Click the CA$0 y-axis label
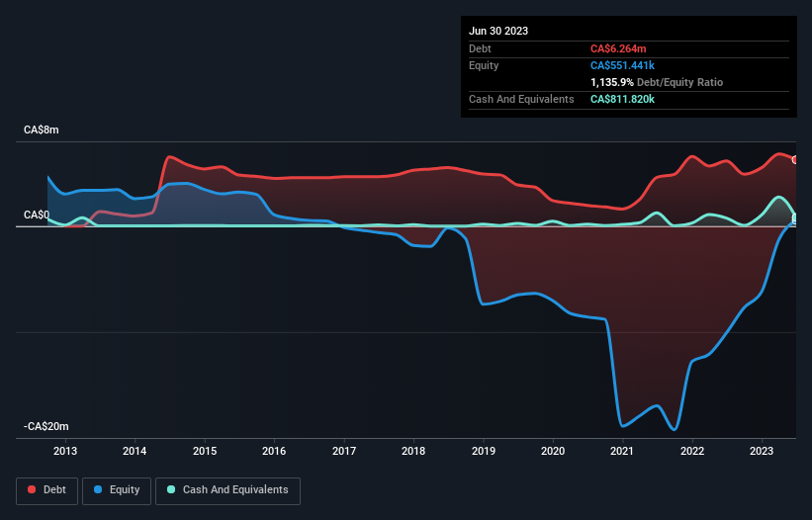This screenshot has height=520, width=812. [37, 215]
